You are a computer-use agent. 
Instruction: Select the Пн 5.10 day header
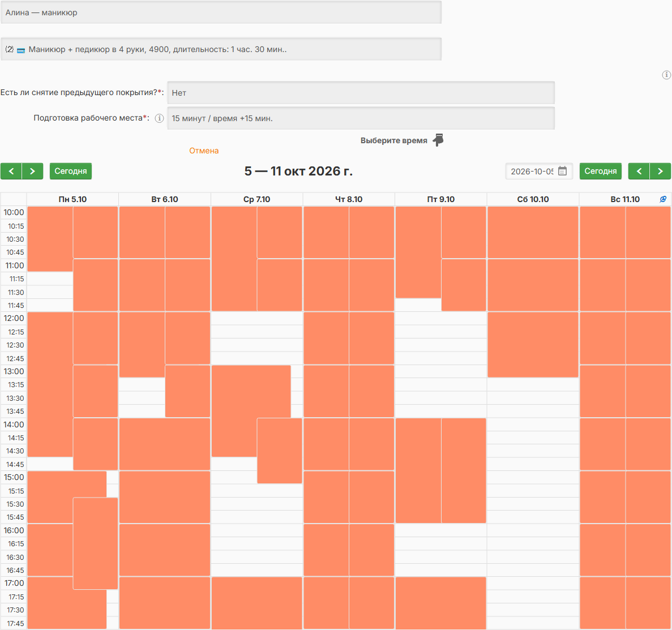72,199
